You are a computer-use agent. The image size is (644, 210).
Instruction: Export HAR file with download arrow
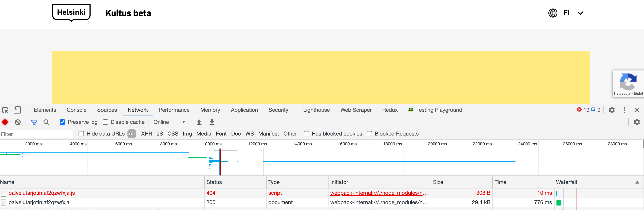coord(212,122)
